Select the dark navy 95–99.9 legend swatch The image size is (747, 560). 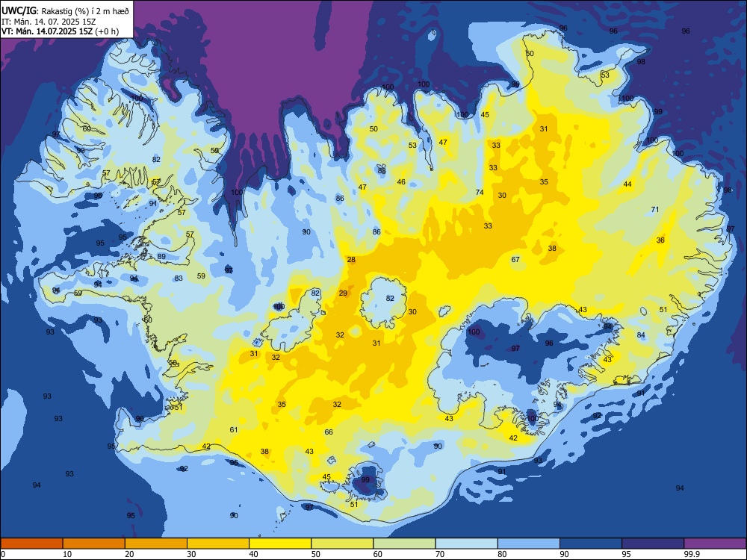point(653,544)
